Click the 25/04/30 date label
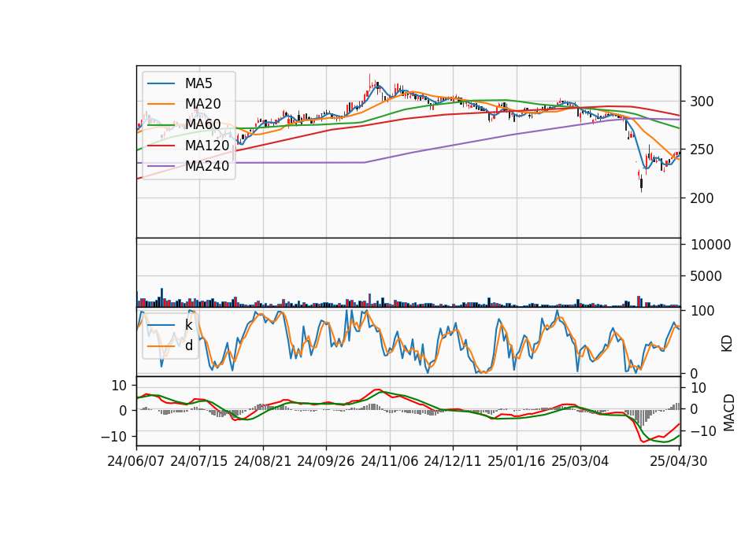The image size is (756, 543). (678, 461)
